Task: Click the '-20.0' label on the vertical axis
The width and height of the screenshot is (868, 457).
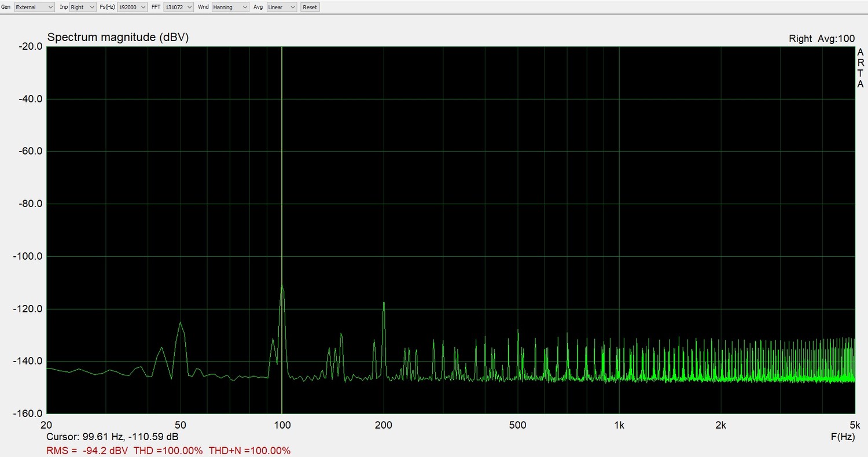Action: pyautogui.click(x=31, y=46)
